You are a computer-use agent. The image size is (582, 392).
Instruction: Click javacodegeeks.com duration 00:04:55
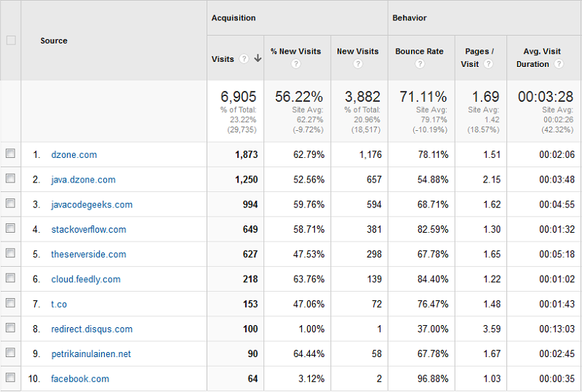tap(557, 204)
